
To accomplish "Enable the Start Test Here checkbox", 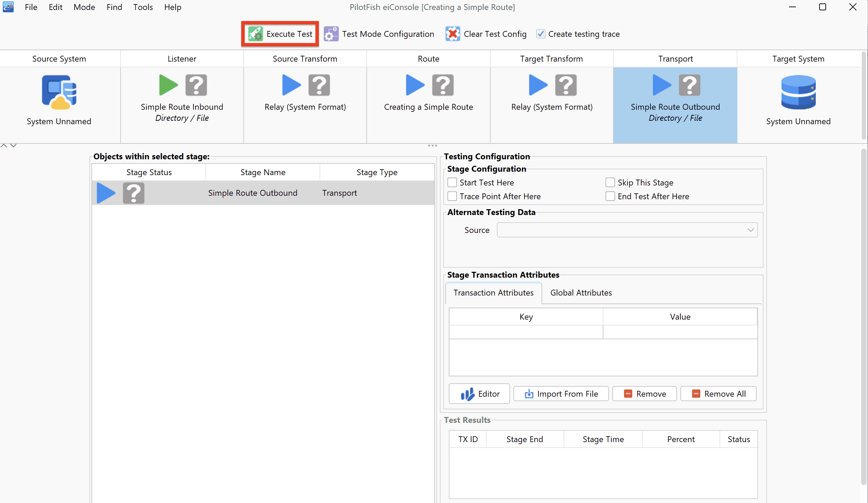I will (x=452, y=182).
